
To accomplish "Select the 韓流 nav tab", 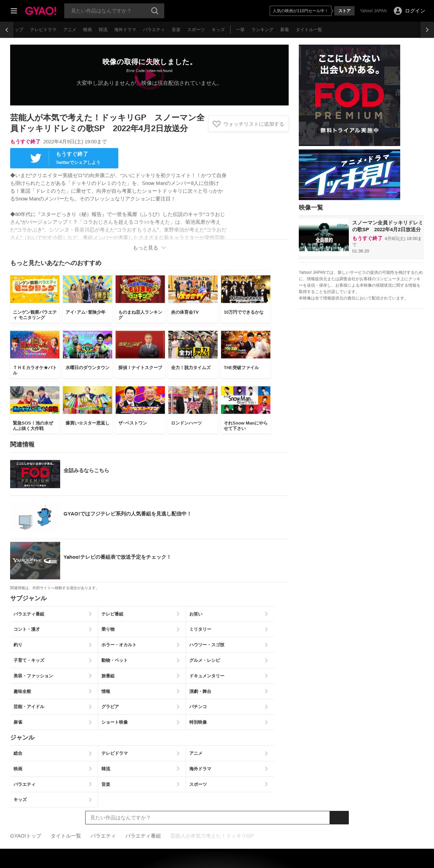I will coord(103,30).
